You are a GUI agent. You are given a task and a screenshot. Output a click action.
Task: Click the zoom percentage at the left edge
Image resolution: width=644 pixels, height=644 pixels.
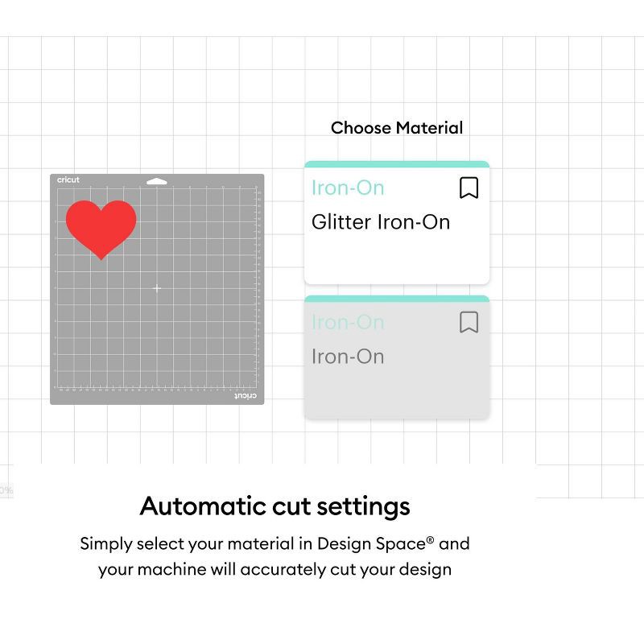(6, 490)
